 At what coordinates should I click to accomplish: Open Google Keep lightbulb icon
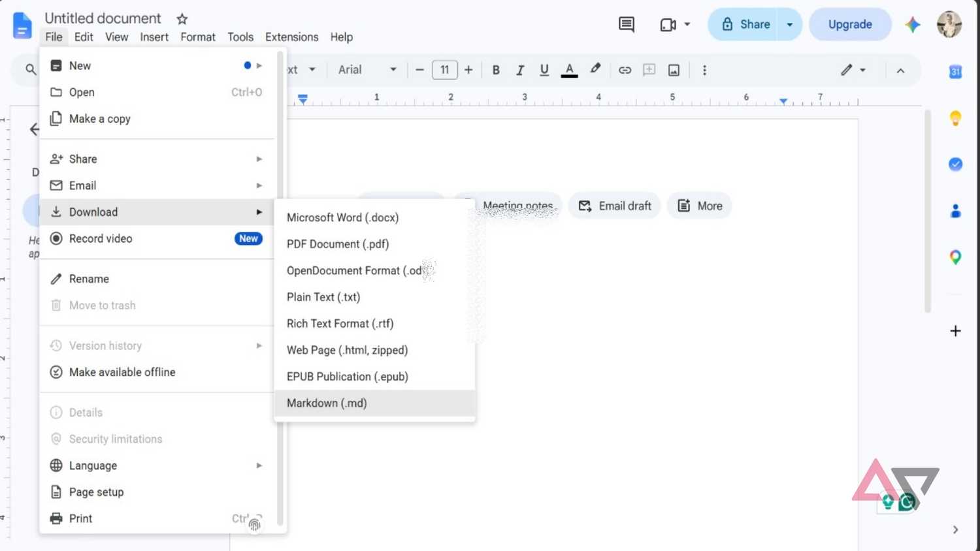955,118
